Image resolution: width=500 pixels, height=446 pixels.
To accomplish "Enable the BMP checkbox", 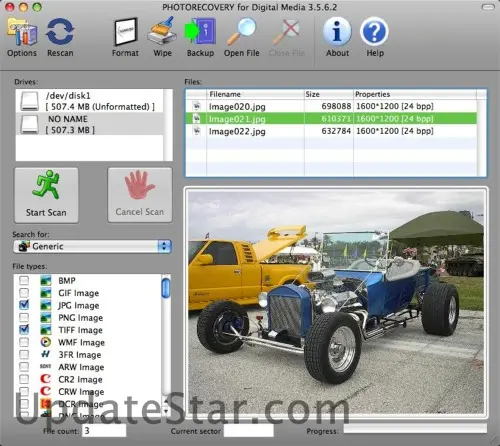I will pyautogui.click(x=24, y=280).
